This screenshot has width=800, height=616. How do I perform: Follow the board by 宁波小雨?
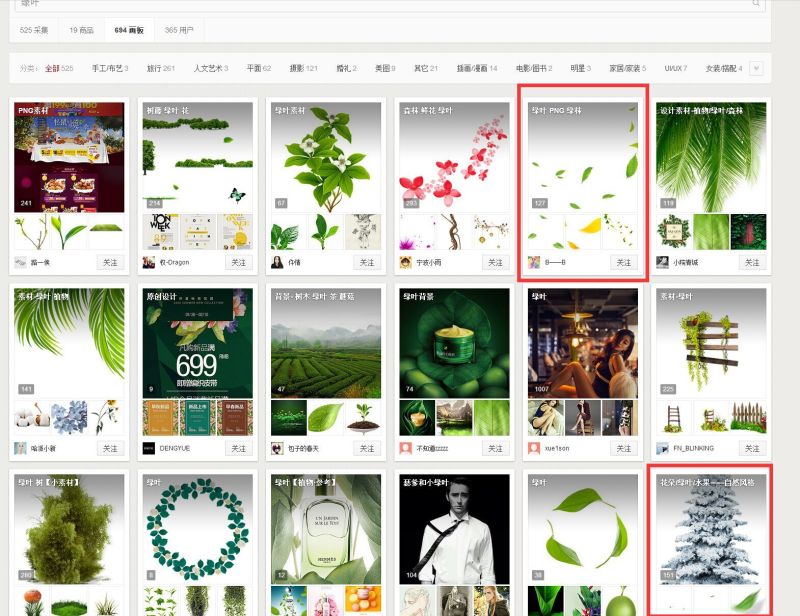495,262
